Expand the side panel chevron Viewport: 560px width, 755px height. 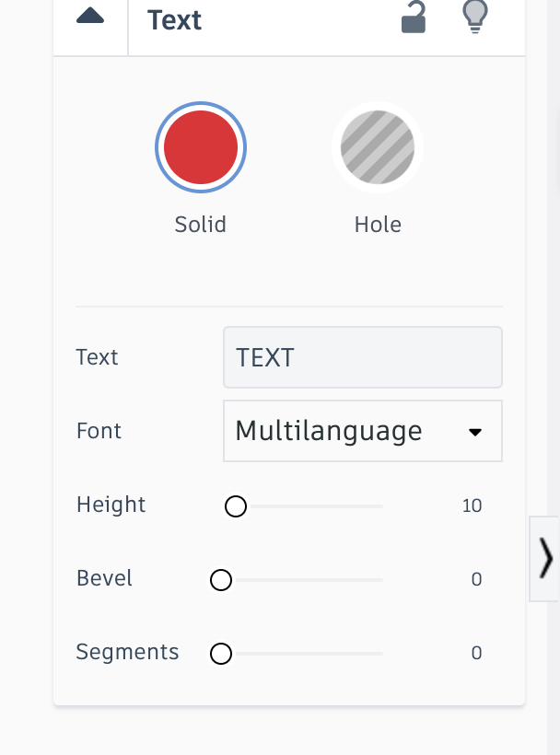point(546,558)
